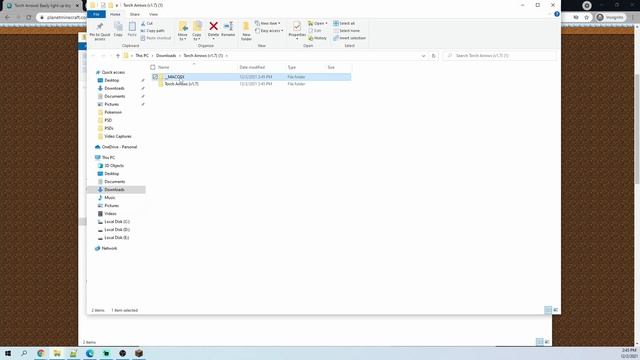
Task: Click the Paste ribbon button
Action: [x=132, y=29]
